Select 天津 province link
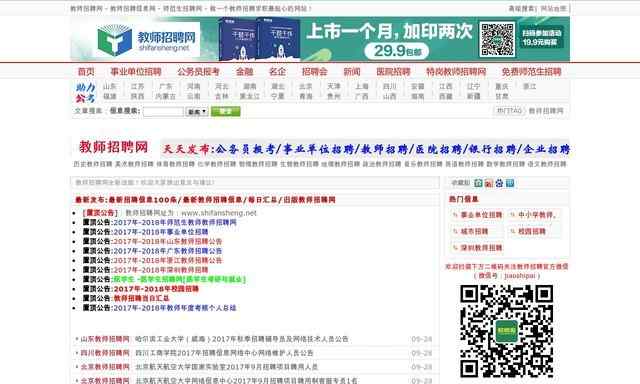Image resolution: width=640 pixels, height=384 pixels. tap(334, 87)
